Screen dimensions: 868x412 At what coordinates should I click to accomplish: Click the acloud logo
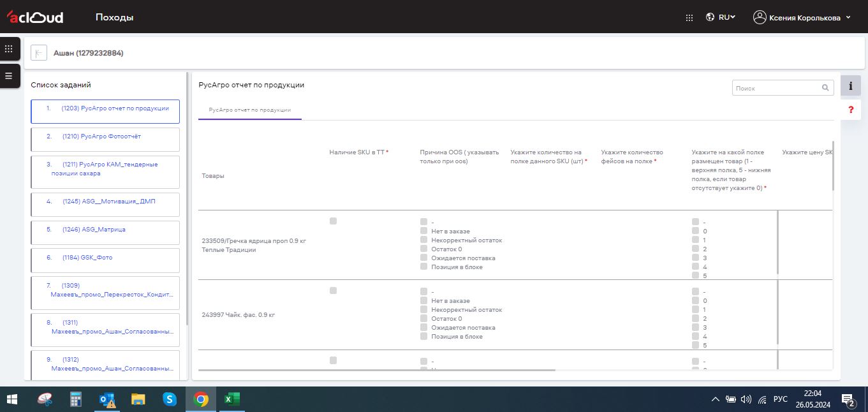(35, 17)
